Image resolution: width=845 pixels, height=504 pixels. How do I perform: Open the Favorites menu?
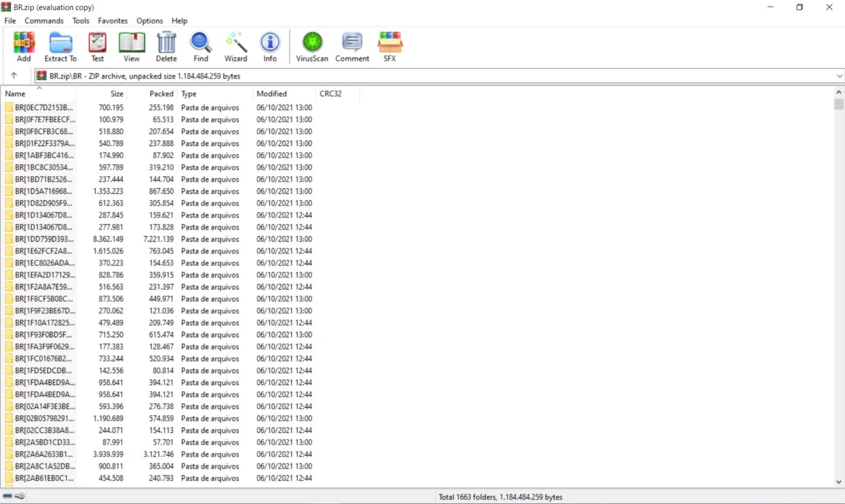pos(113,21)
